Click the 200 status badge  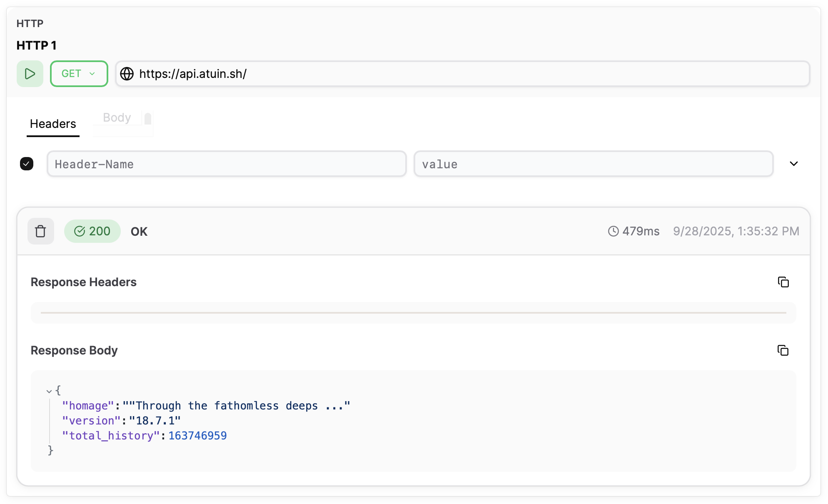point(92,231)
